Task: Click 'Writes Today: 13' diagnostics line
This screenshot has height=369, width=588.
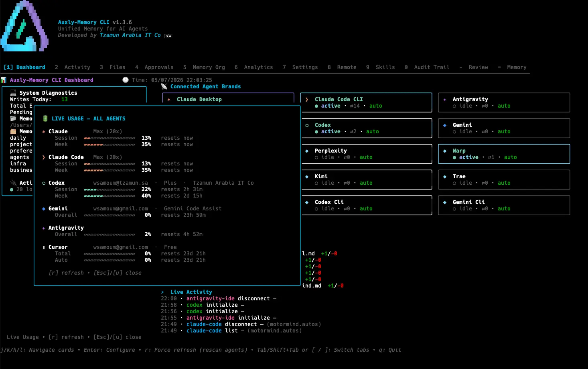Action: 39,100
